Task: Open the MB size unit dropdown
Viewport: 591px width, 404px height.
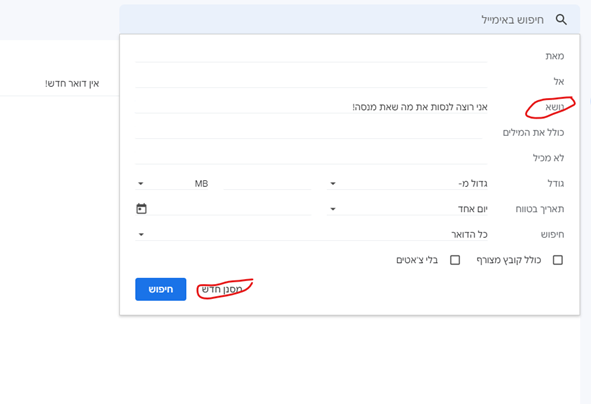Action: 171,184
